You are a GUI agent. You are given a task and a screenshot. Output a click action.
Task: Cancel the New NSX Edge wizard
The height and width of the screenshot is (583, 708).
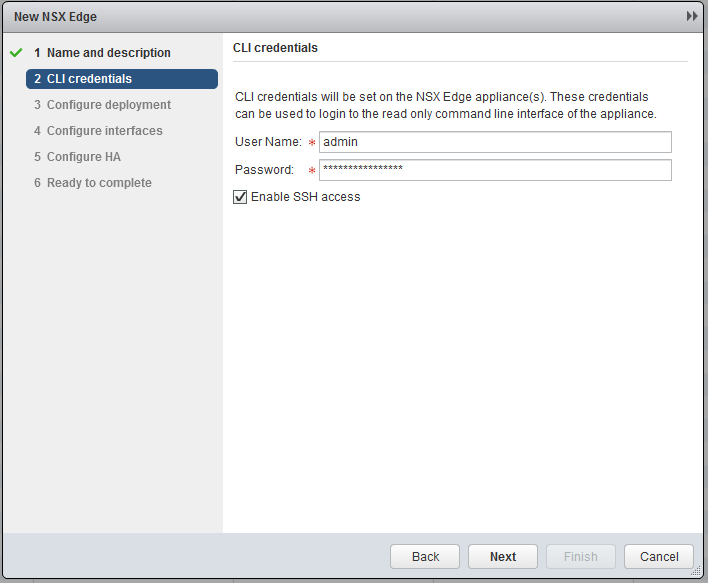coord(659,557)
